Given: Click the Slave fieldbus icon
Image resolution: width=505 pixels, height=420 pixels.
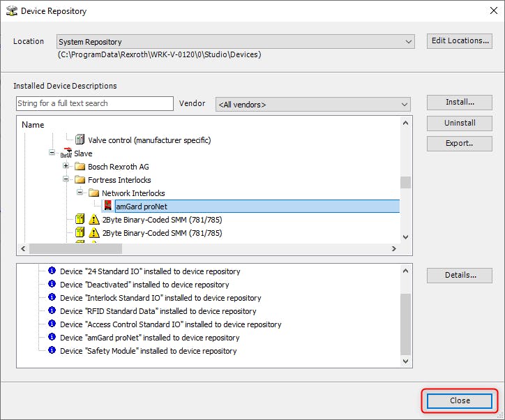Looking at the screenshot, I should pos(66,153).
